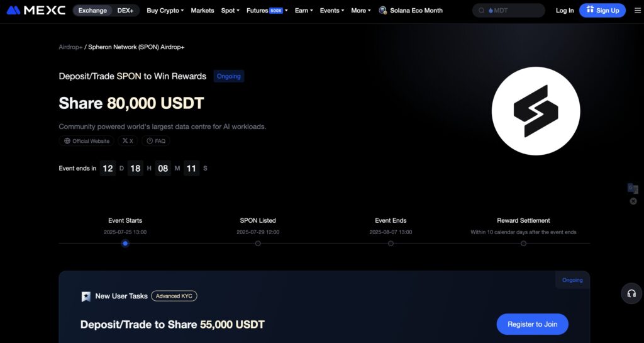Switch to DEX+ mode toggle
This screenshot has width=644, height=343.
[125, 10]
